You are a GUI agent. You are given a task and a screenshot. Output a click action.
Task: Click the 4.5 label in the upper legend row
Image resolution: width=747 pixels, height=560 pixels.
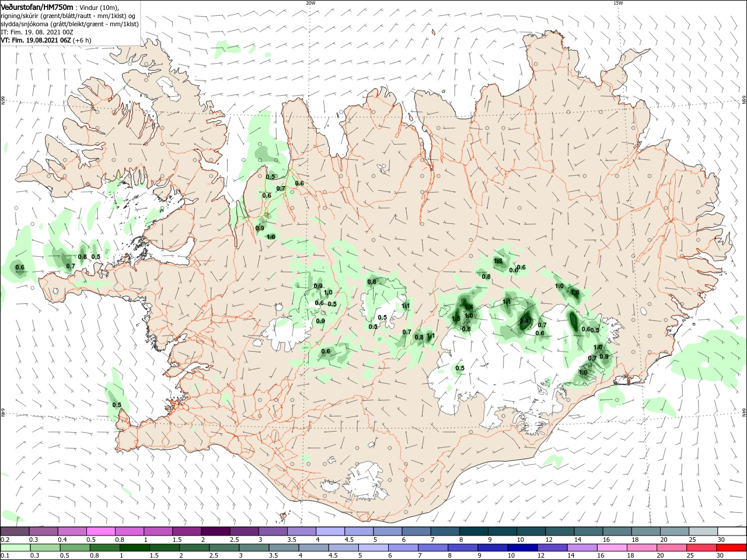(x=349, y=540)
